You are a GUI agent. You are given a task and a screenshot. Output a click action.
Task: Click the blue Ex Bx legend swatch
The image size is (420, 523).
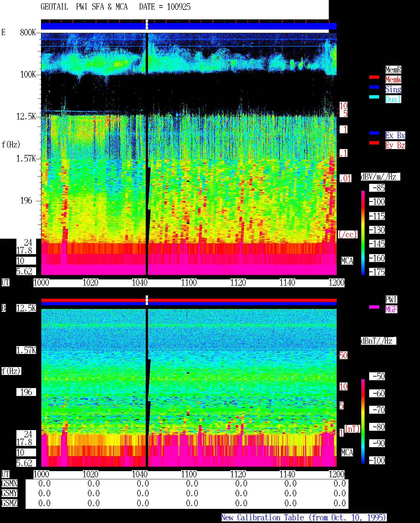click(x=374, y=133)
